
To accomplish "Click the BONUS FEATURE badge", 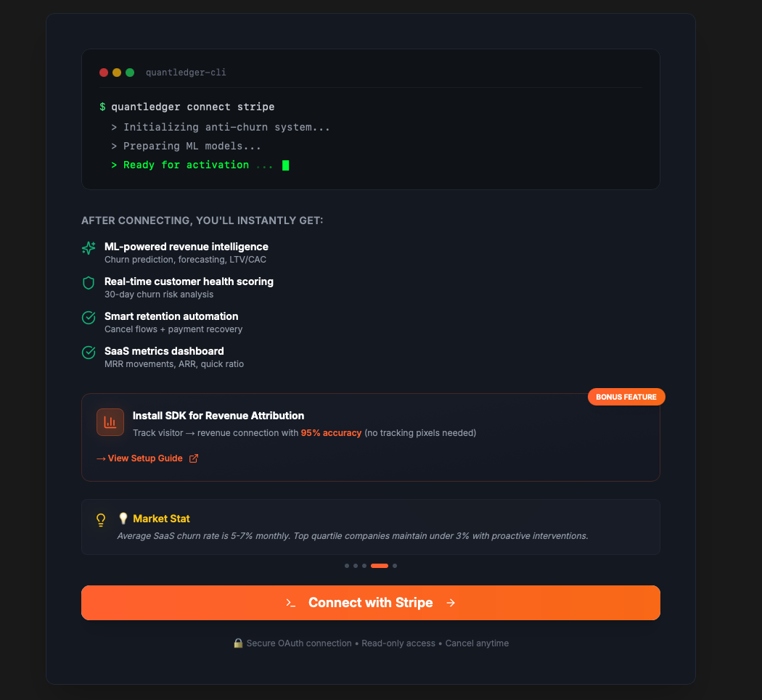I will [x=626, y=397].
